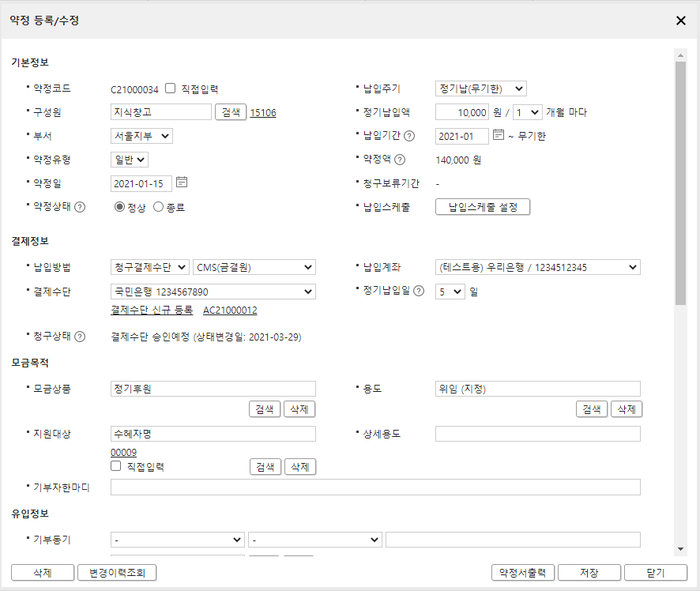Click 저장 button to save

coord(589,573)
